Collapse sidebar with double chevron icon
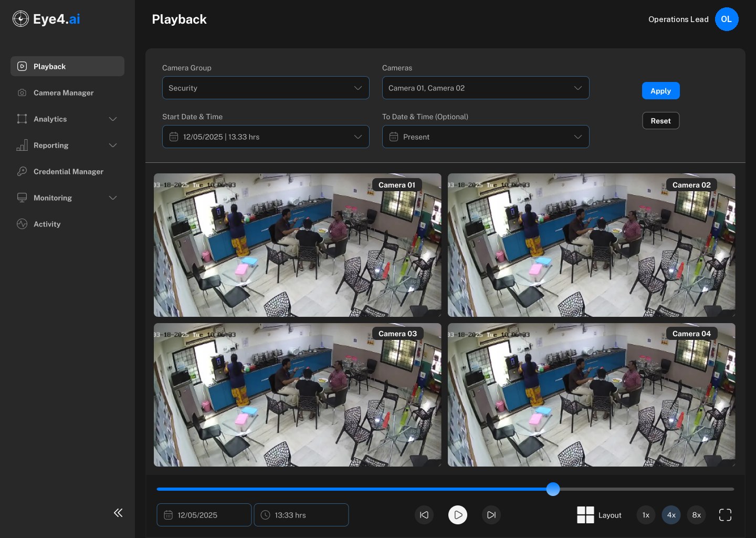The image size is (756, 538). (x=118, y=513)
